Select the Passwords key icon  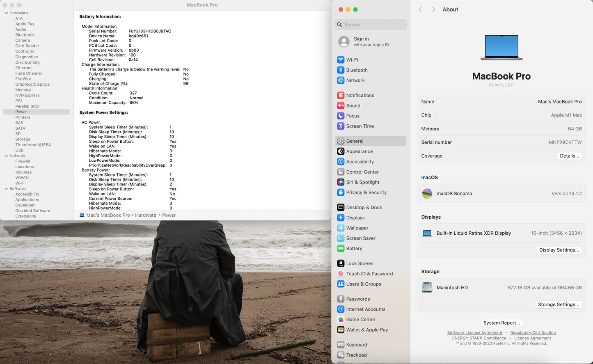pos(341,299)
